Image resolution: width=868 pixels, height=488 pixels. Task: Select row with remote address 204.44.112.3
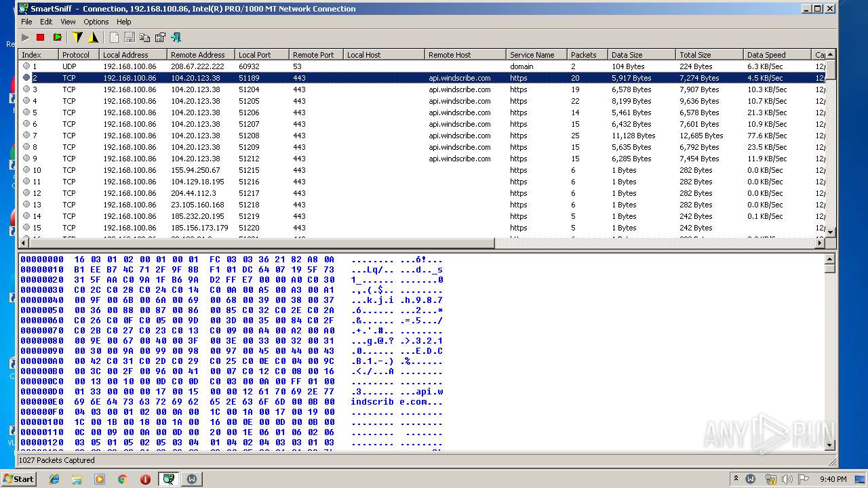click(x=422, y=193)
